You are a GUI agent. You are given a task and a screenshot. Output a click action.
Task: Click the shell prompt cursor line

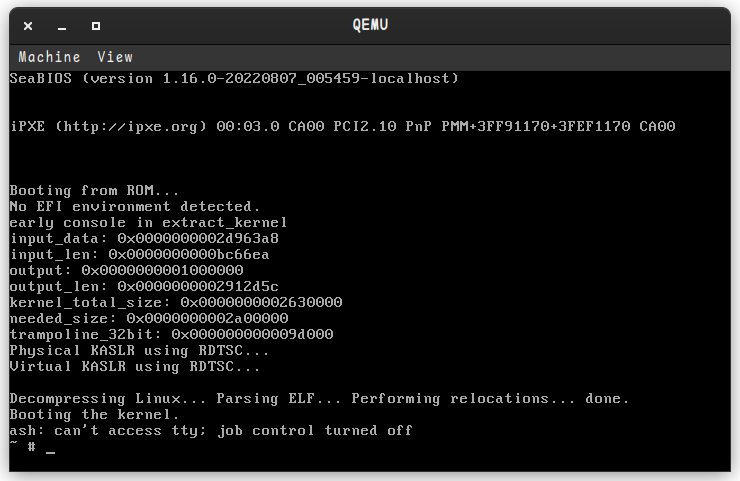[x=32, y=446]
